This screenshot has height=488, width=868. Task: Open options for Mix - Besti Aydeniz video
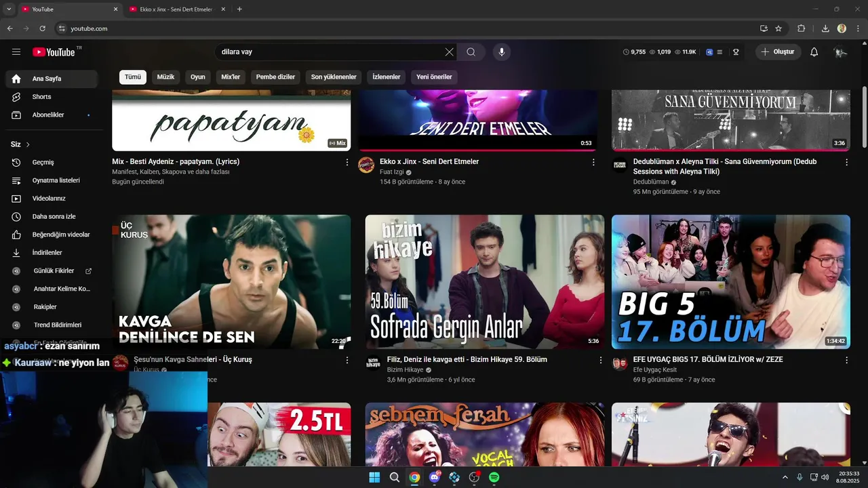[x=347, y=163]
